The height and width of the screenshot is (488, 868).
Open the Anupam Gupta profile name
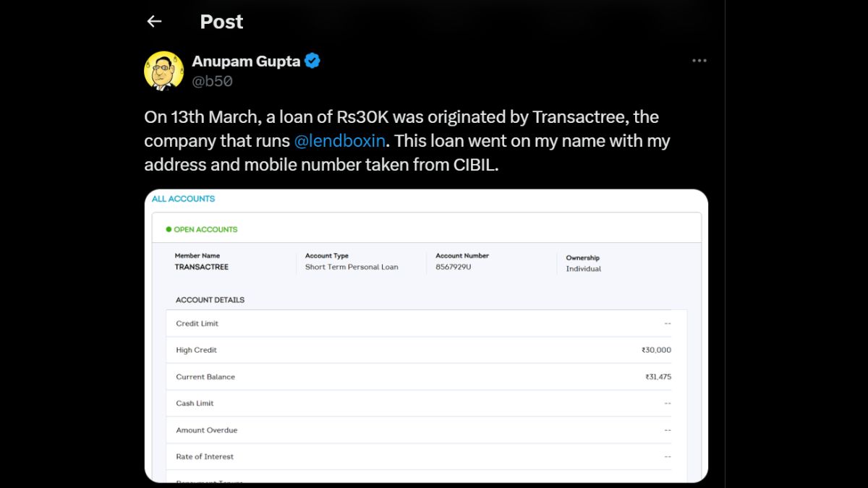pyautogui.click(x=246, y=61)
